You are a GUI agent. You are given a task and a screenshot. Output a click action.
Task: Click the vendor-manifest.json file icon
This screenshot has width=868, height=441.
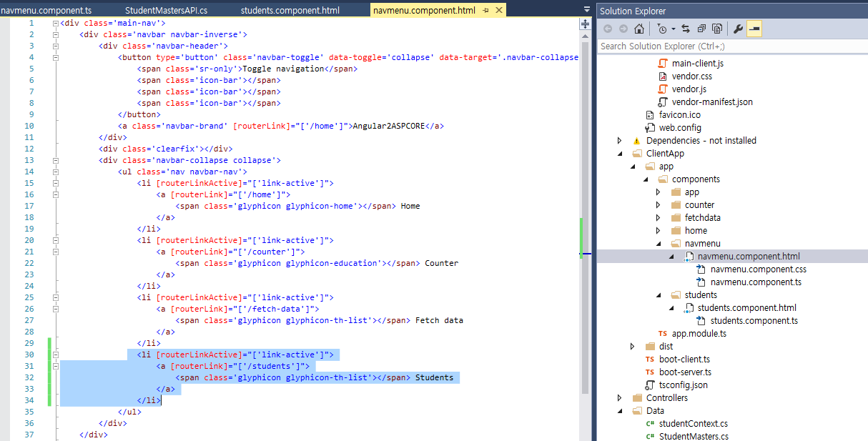662,102
